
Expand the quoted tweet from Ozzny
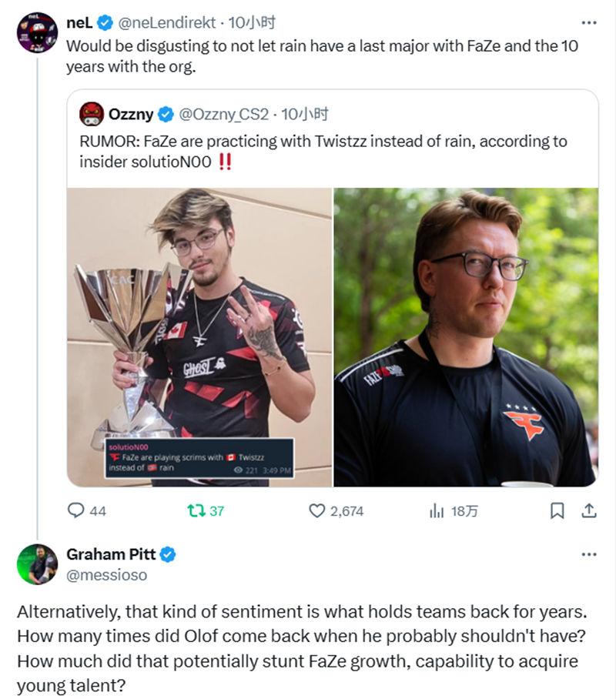click(331, 151)
